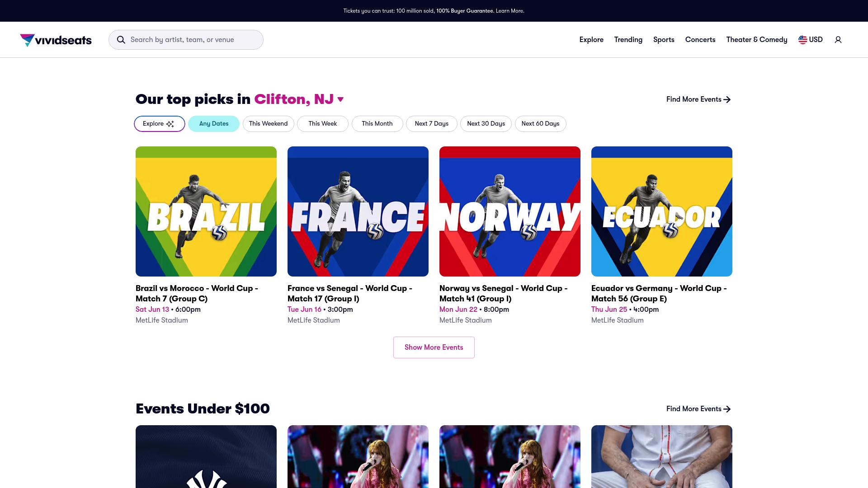Open the Theater & Comedy menu
The height and width of the screenshot is (488, 868).
click(756, 40)
